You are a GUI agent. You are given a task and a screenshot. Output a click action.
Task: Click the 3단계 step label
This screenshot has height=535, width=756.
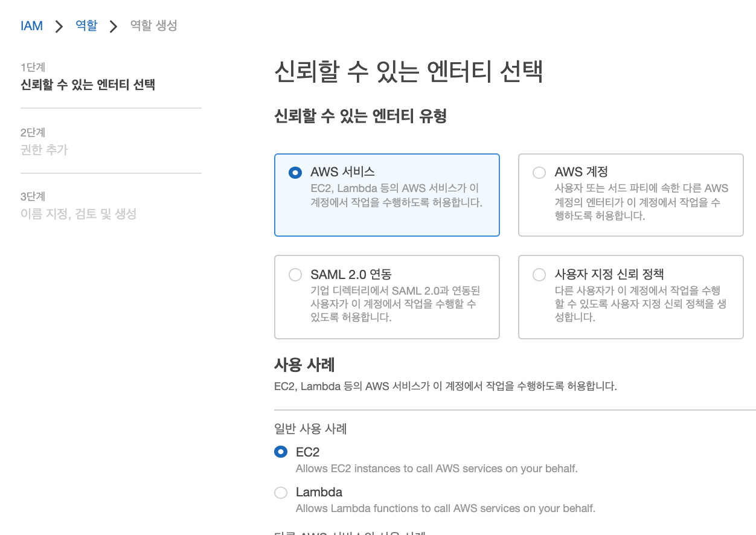click(33, 196)
